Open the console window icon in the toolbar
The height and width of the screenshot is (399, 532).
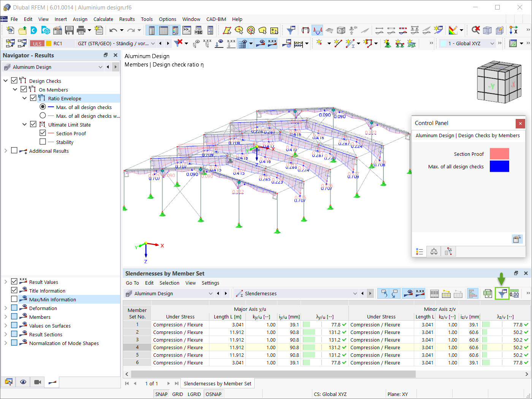point(187,30)
